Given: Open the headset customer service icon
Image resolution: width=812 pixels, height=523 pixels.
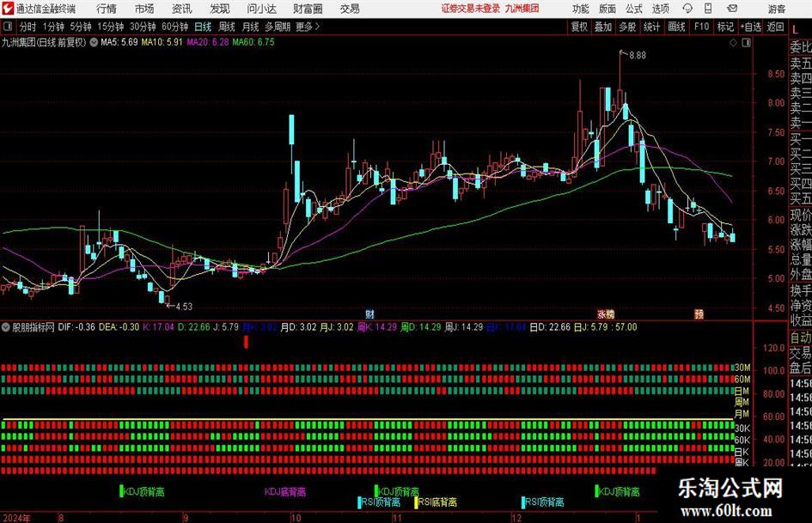Looking at the screenshot, I should [687, 9].
